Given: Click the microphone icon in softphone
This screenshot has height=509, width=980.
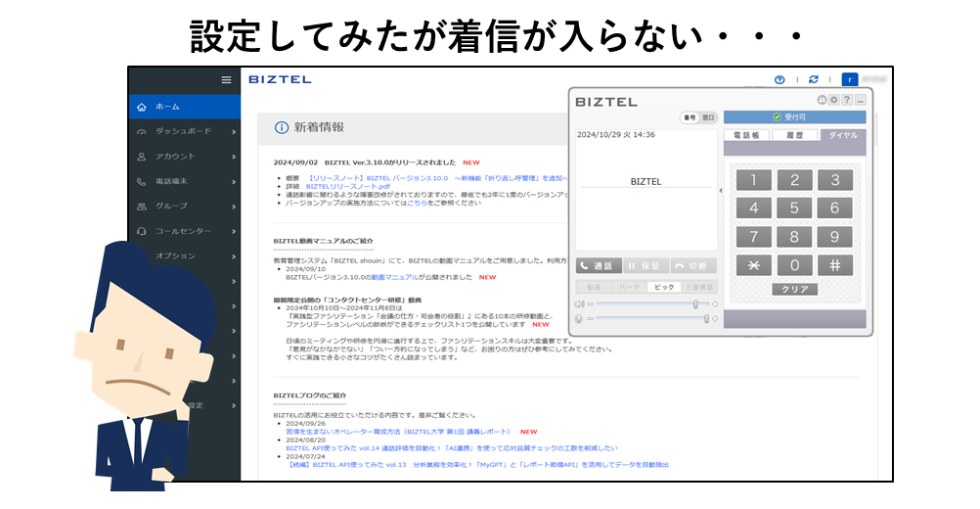Looking at the screenshot, I should pyautogui.click(x=579, y=319).
